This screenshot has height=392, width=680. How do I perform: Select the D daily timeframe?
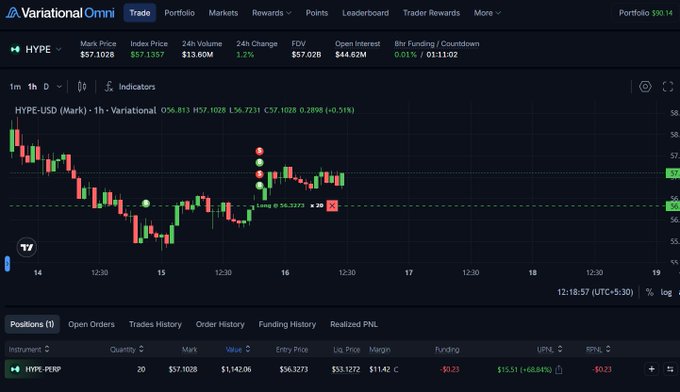pos(46,87)
